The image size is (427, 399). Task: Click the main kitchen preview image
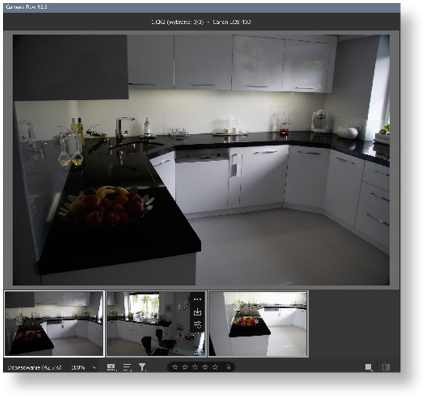(x=201, y=160)
